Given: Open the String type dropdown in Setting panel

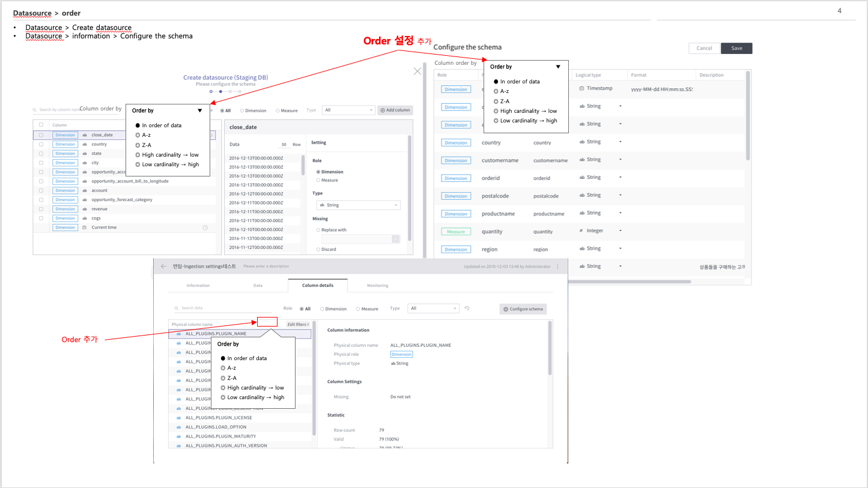Looking at the screenshot, I should (358, 205).
